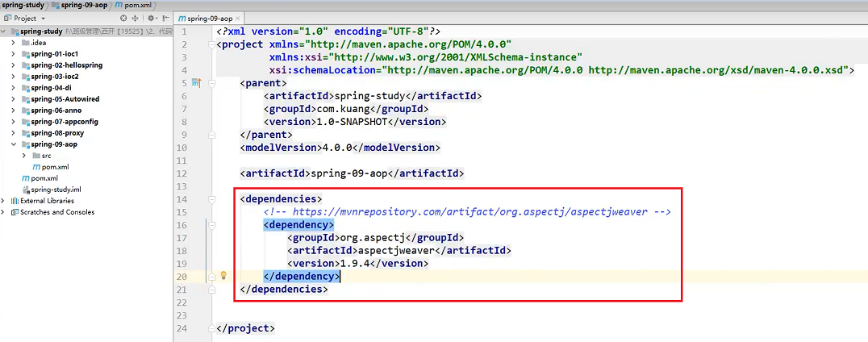Click Maven icon of root-level pom.xml
This screenshot has height=342, width=868.
coord(26,178)
